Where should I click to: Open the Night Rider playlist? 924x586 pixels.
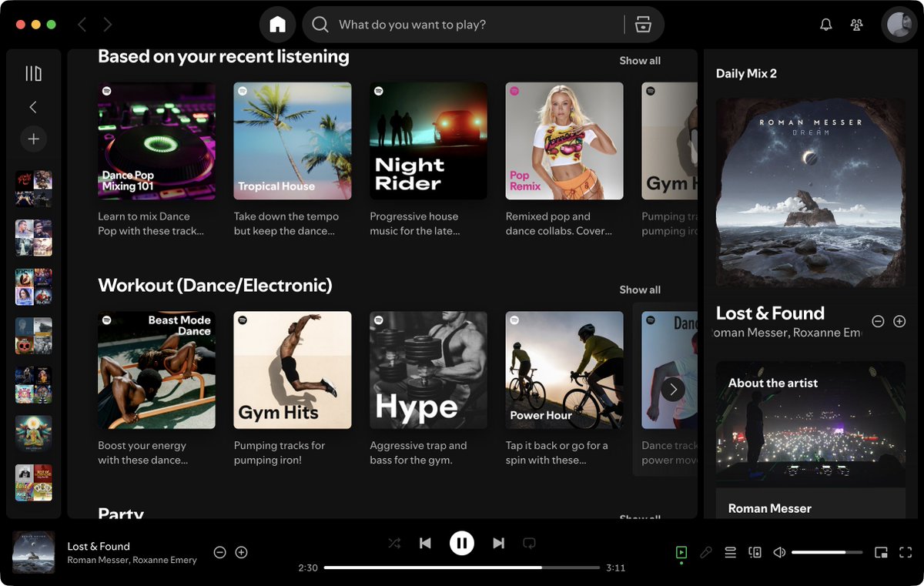click(x=428, y=141)
